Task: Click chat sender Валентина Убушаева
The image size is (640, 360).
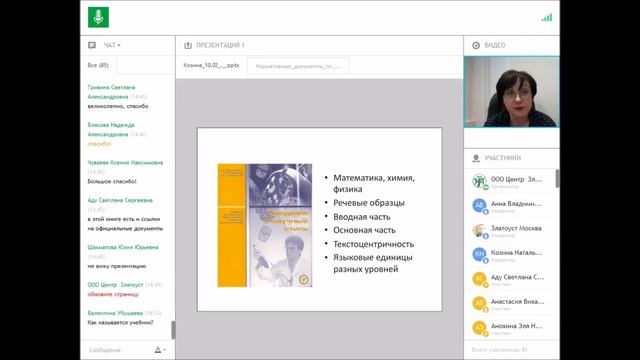Action: coord(115,313)
